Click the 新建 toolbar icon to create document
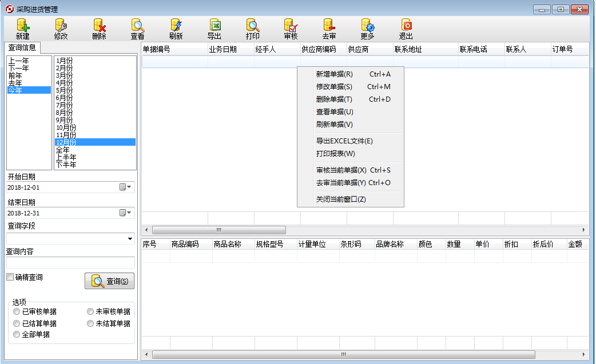The height and width of the screenshot is (364, 596). tap(22, 29)
